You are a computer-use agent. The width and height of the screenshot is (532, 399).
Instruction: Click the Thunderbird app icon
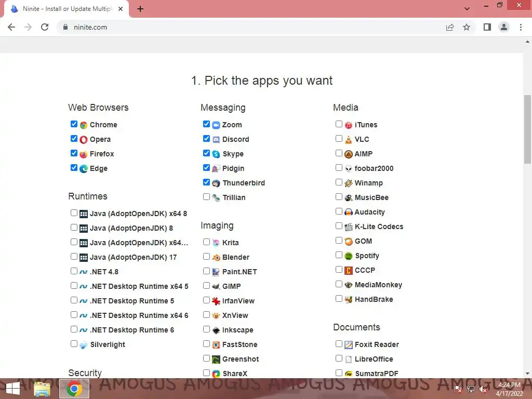pyautogui.click(x=216, y=183)
